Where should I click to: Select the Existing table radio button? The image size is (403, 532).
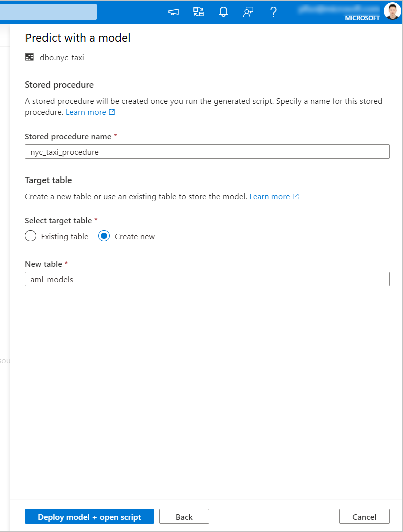31,236
